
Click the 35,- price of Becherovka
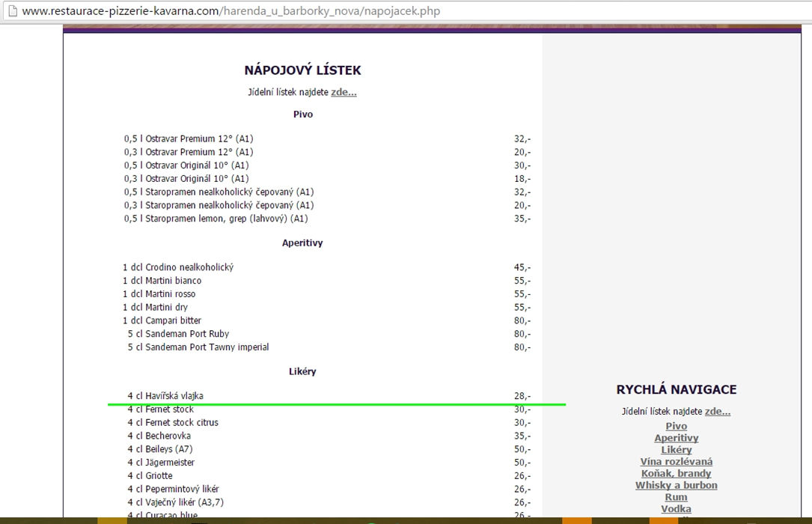[x=522, y=436]
